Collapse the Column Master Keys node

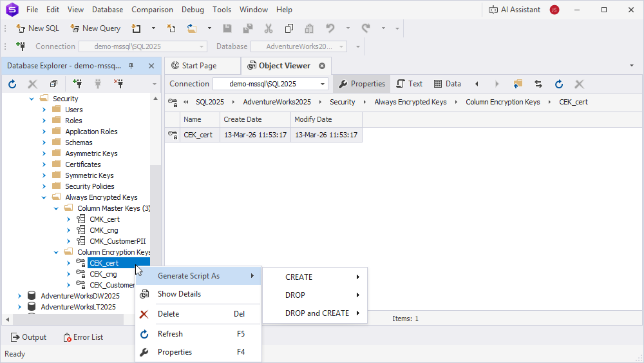tap(56, 208)
